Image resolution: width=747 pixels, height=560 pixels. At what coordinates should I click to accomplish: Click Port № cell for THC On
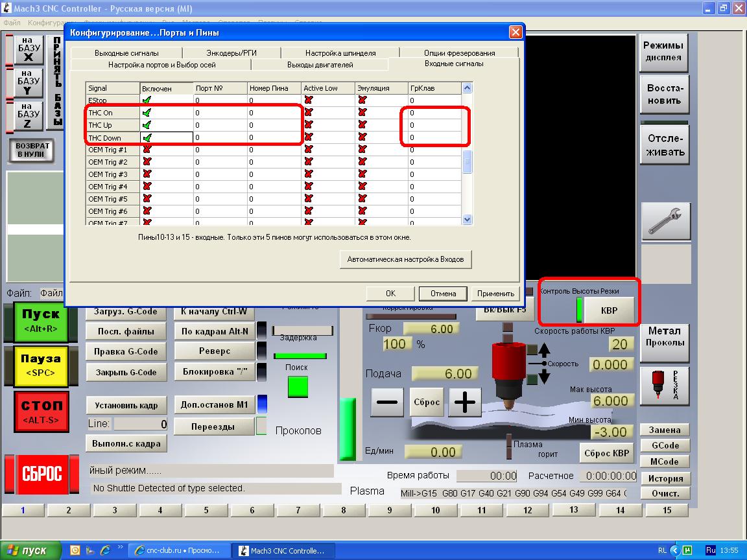pyautogui.click(x=220, y=113)
